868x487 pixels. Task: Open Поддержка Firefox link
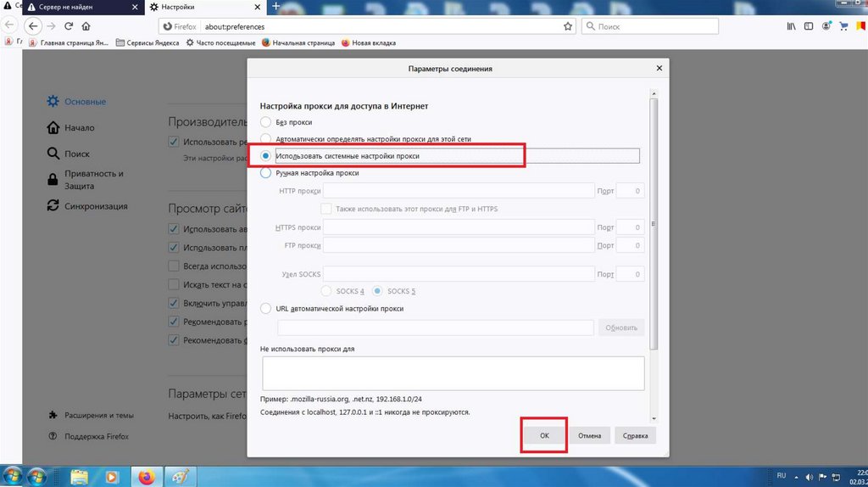click(89, 436)
